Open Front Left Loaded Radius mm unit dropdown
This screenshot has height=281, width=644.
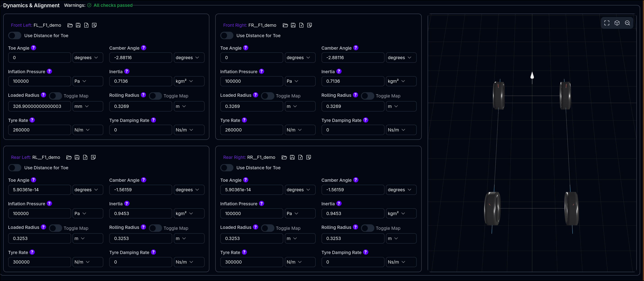[88, 106]
